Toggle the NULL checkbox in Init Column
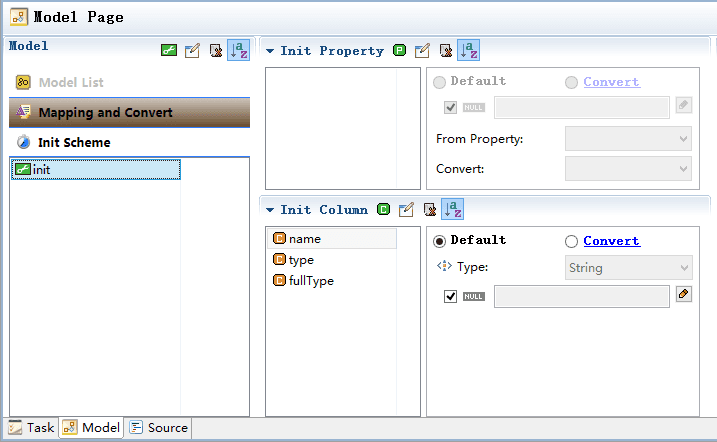The height and width of the screenshot is (442, 717). pos(450,296)
